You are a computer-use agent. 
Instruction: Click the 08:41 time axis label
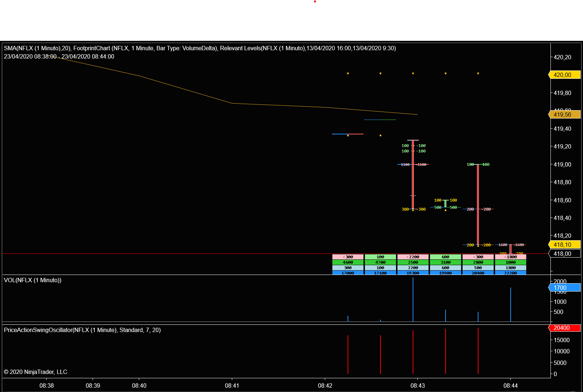[232, 385]
